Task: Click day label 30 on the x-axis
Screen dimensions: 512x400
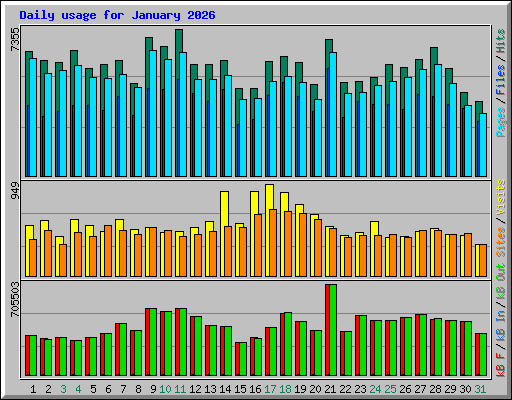Action: coord(465,389)
